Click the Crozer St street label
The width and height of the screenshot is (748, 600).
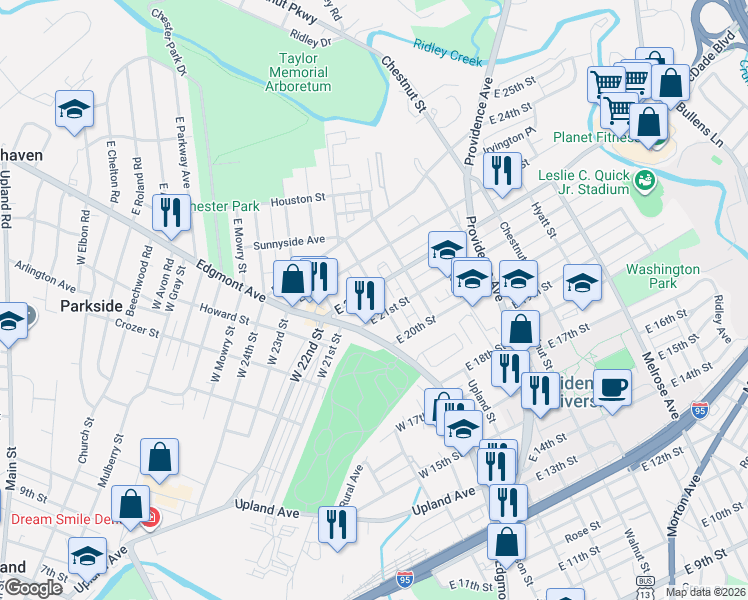coord(137,329)
